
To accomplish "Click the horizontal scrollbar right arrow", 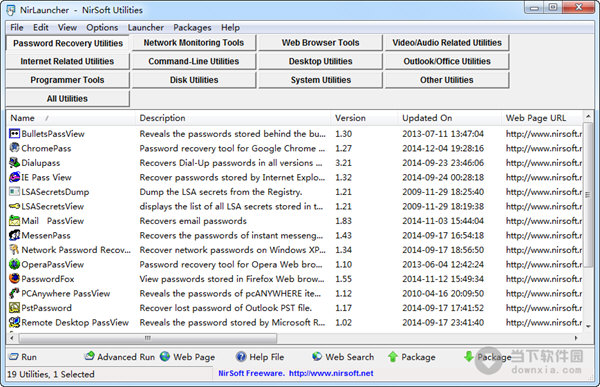I will point(576,338).
